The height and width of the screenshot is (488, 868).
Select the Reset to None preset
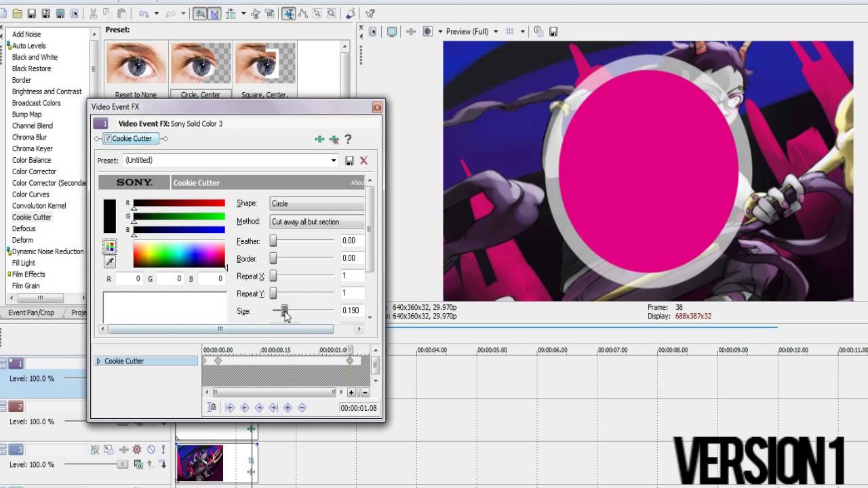[x=136, y=70]
